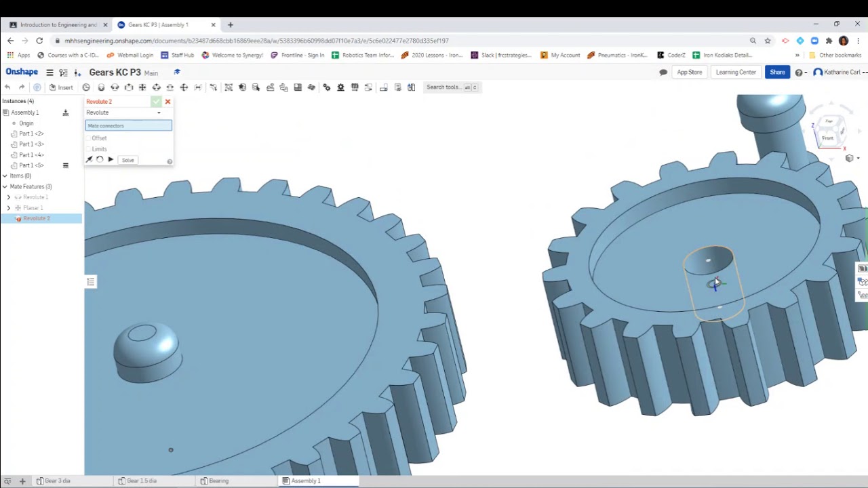Enable the Offset checkbox
868x488 pixels.
(88, 138)
